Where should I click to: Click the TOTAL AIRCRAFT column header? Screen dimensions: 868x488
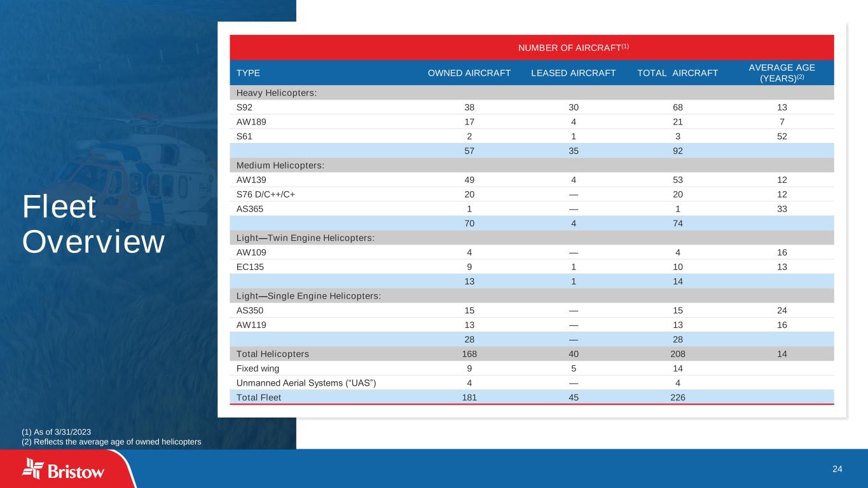(677, 73)
